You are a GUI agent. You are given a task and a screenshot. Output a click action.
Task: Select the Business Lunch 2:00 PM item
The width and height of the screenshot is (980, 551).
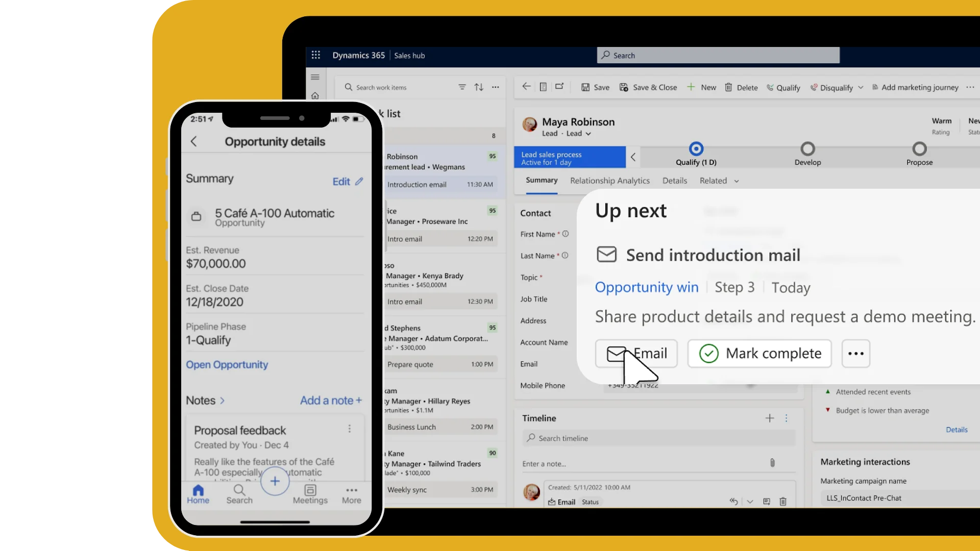[442, 427]
